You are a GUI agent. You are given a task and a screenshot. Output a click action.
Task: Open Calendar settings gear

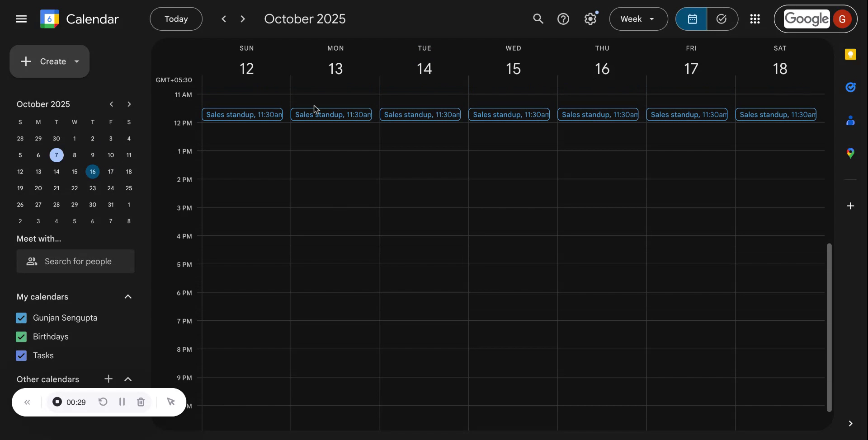tap(591, 19)
